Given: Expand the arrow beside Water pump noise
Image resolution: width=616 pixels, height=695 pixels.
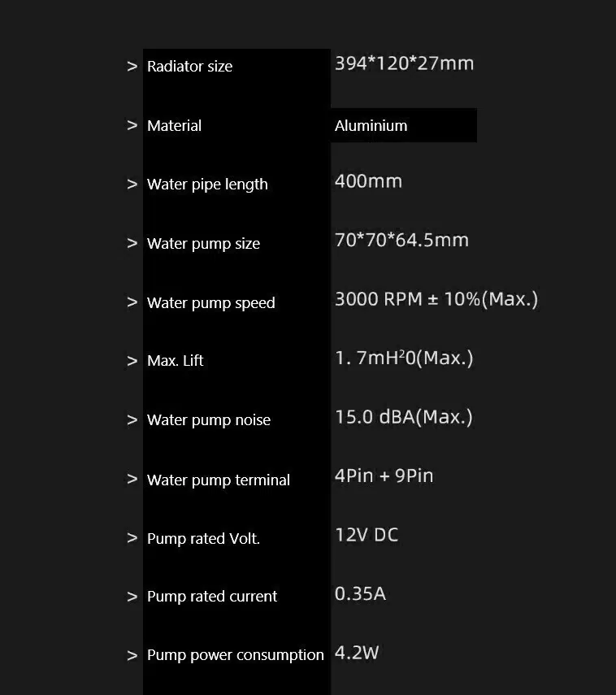Looking at the screenshot, I should (x=132, y=420).
